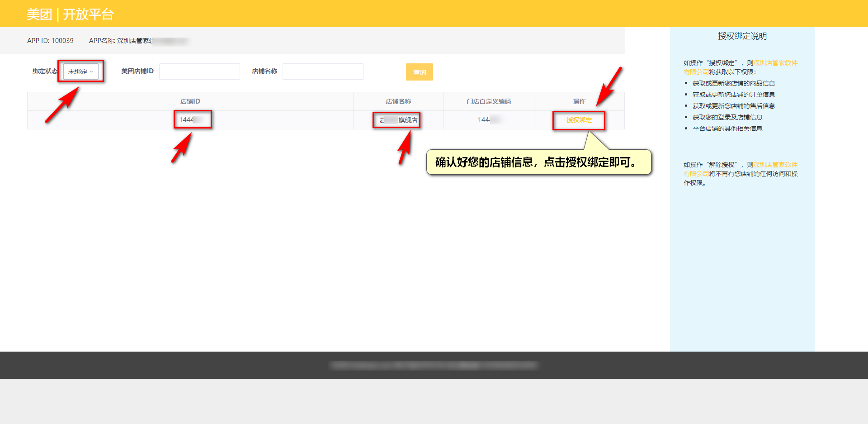The height and width of the screenshot is (424, 868).
Task: Click the 门店自定义编码 column header
Action: (x=489, y=101)
